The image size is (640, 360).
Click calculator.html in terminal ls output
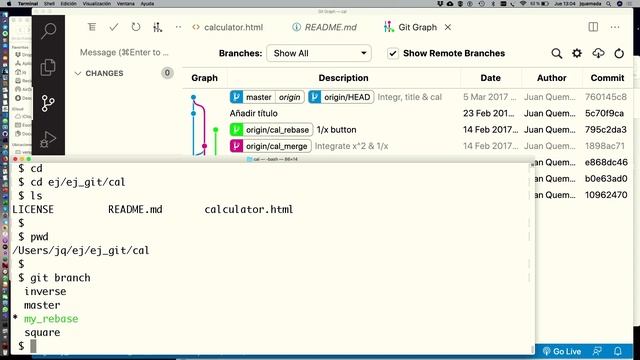(x=249, y=209)
